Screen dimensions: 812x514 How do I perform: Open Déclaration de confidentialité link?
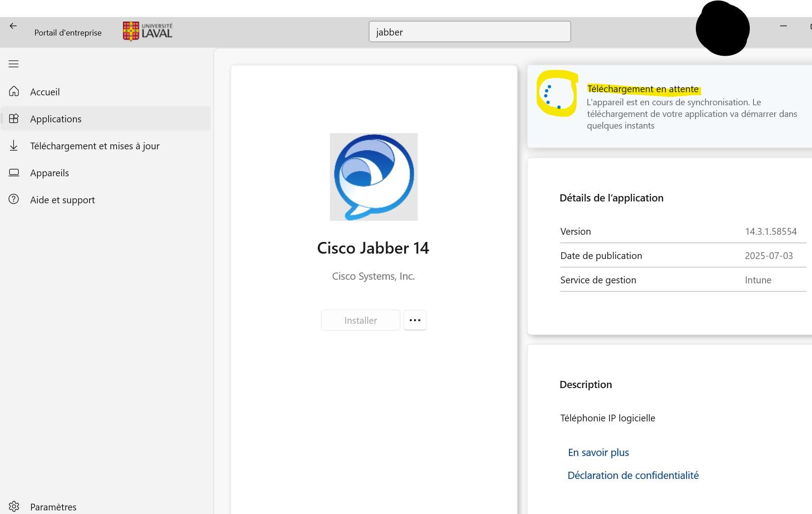pyautogui.click(x=633, y=475)
